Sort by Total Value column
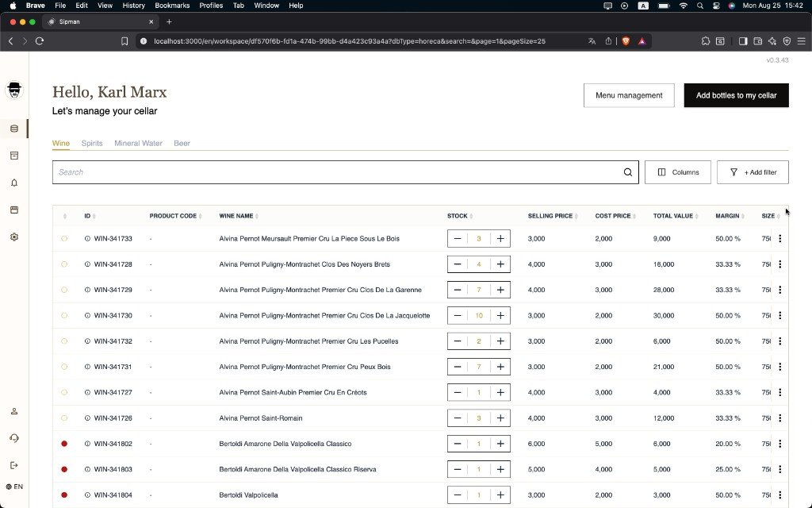812x508 pixels. pyautogui.click(x=676, y=216)
